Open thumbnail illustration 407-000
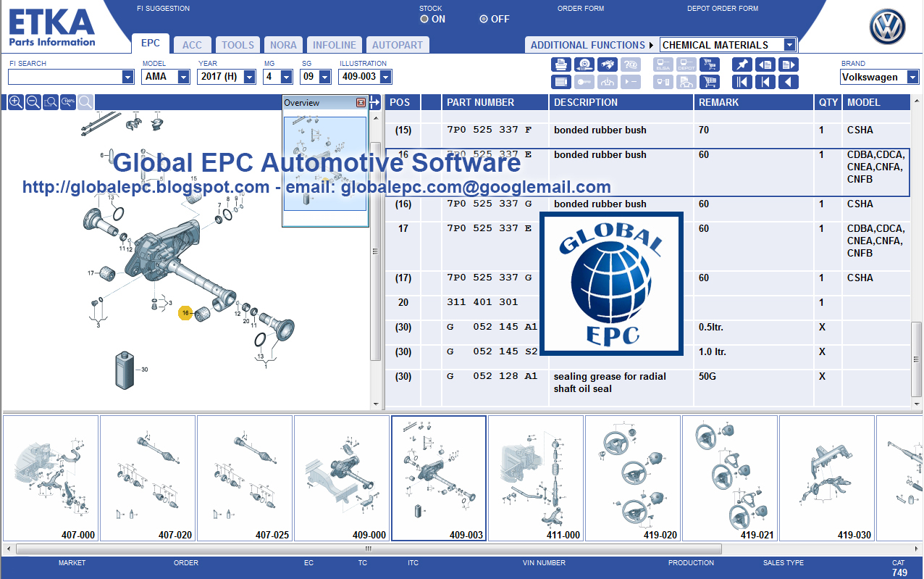Screen dimensions: 924x579 coord(51,478)
